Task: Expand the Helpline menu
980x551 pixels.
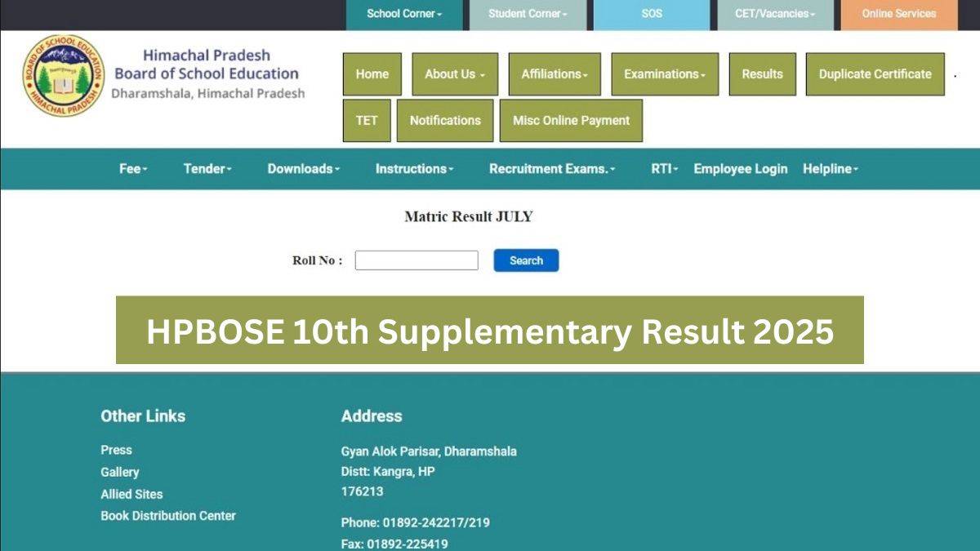Action: coord(830,169)
